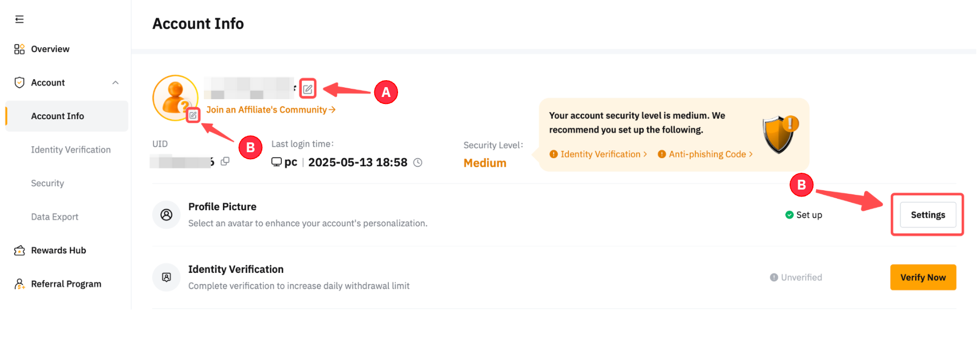
Task: Collapse the Account section chevron
Action: [115, 83]
